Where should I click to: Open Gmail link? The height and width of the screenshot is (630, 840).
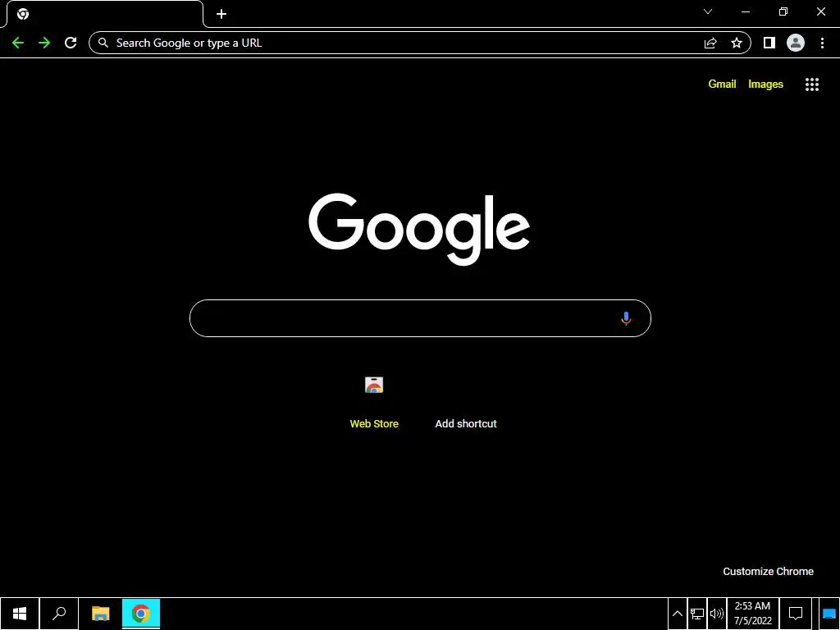(x=722, y=84)
